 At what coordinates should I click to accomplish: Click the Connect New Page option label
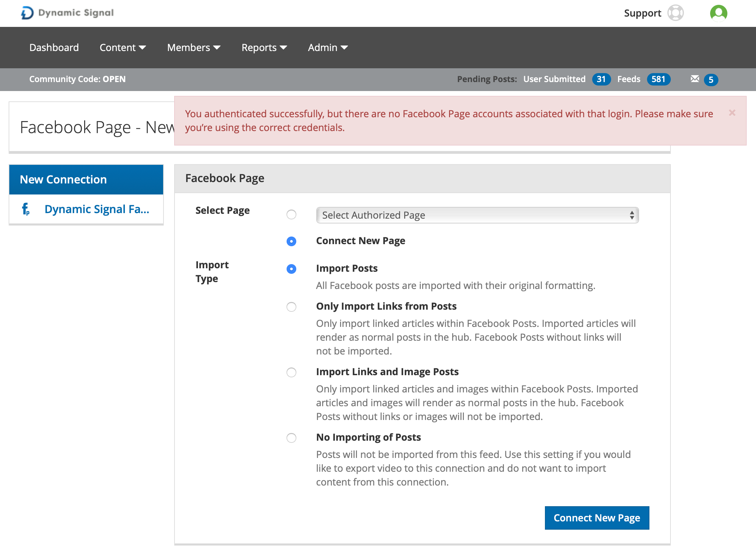tap(360, 241)
